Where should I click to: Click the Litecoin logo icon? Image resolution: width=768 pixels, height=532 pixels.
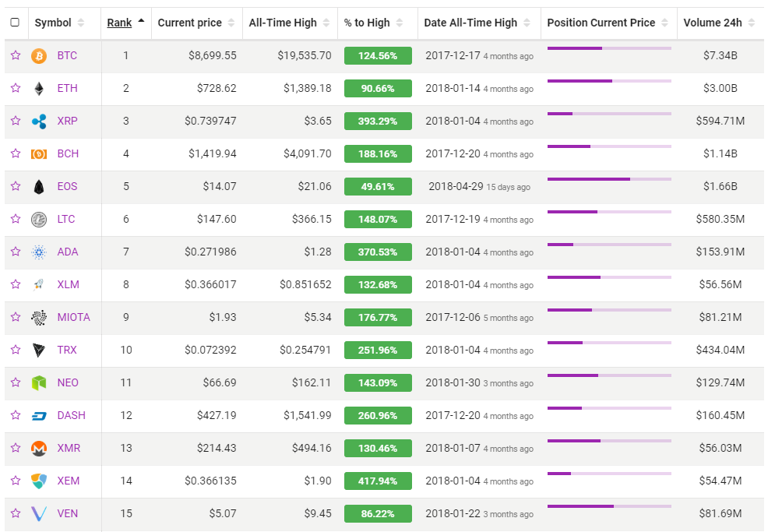[39, 220]
